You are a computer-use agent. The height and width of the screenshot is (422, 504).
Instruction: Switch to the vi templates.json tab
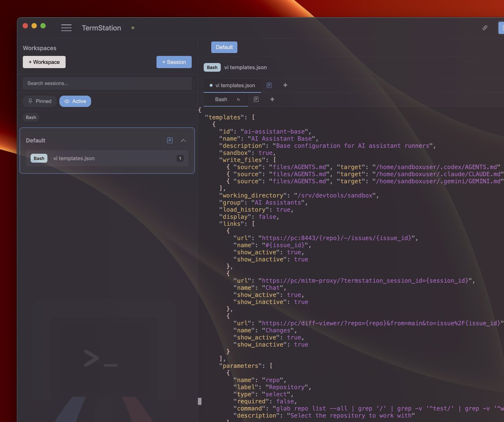pos(232,85)
